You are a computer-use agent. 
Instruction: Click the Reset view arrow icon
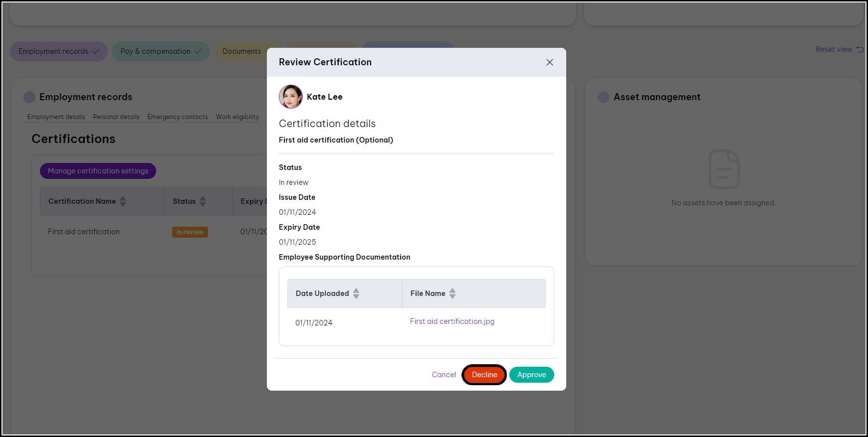coord(860,49)
